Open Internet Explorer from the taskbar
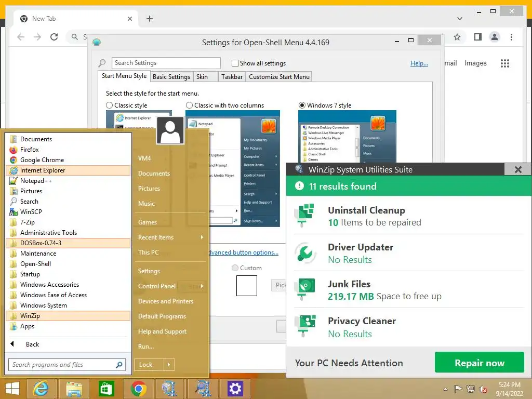The height and width of the screenshot is (399, 532). click(41, 389)
